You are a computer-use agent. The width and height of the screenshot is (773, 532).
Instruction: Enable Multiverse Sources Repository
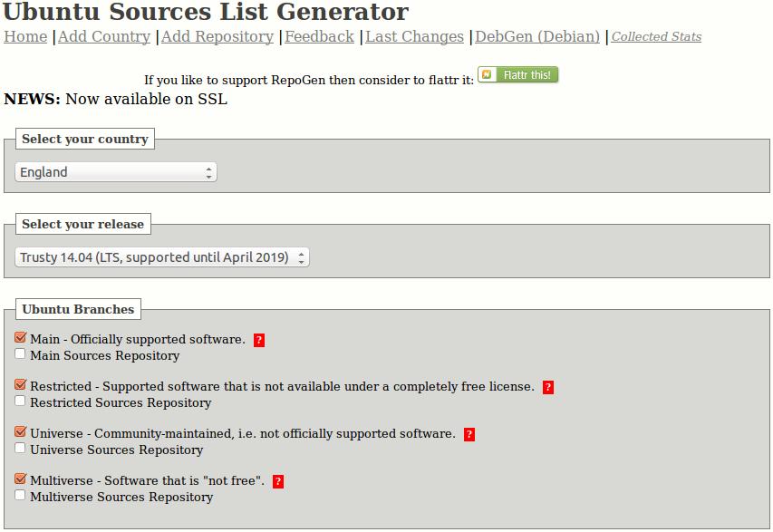[21, 495]
